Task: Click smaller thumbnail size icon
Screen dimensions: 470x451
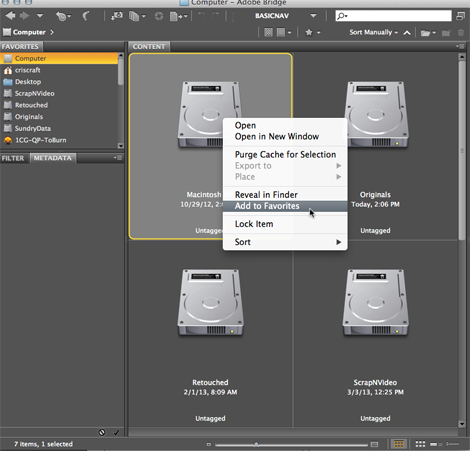Action: [209, 444]
